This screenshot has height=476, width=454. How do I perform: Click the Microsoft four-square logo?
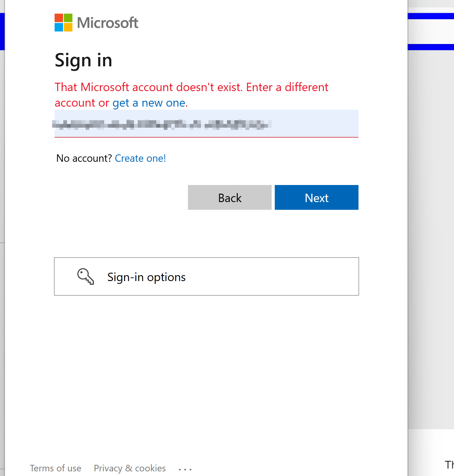point(63,23)
